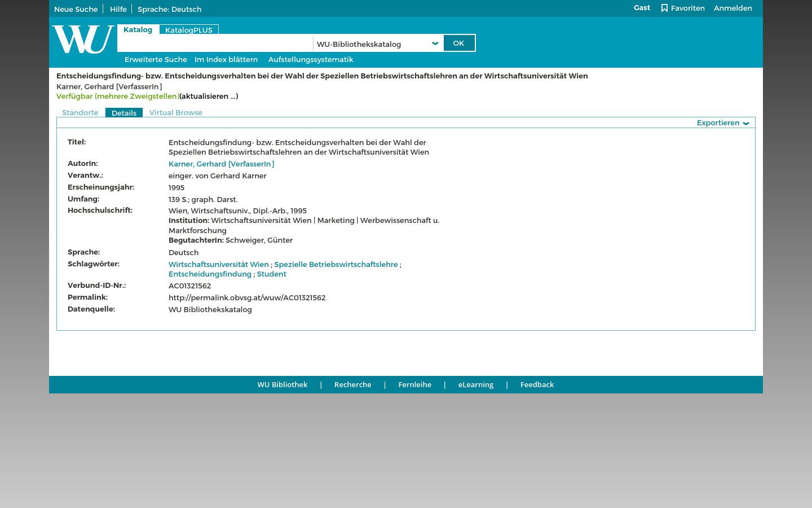Select the Details tab
This screenshot has width=812, height=508.
tap(124, 113)
